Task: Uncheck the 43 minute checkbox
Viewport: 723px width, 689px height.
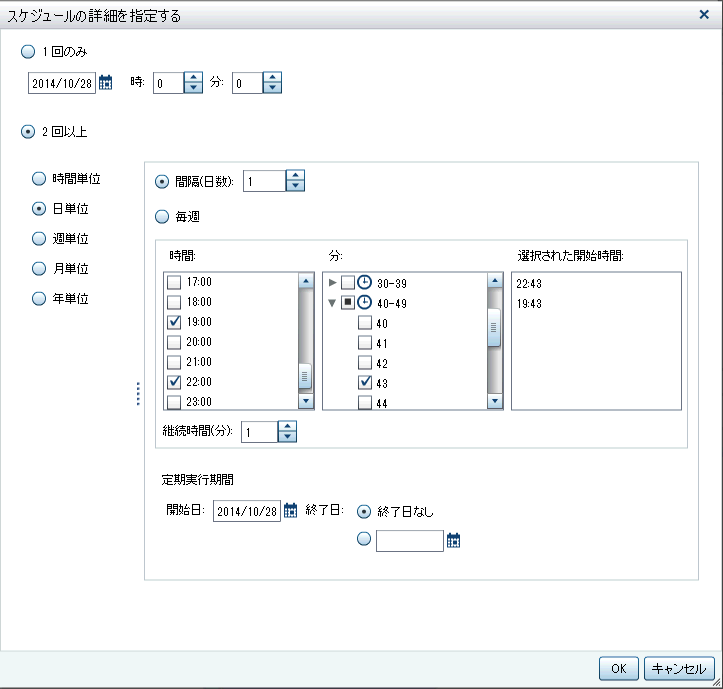Action: click(x=366, y=382)
